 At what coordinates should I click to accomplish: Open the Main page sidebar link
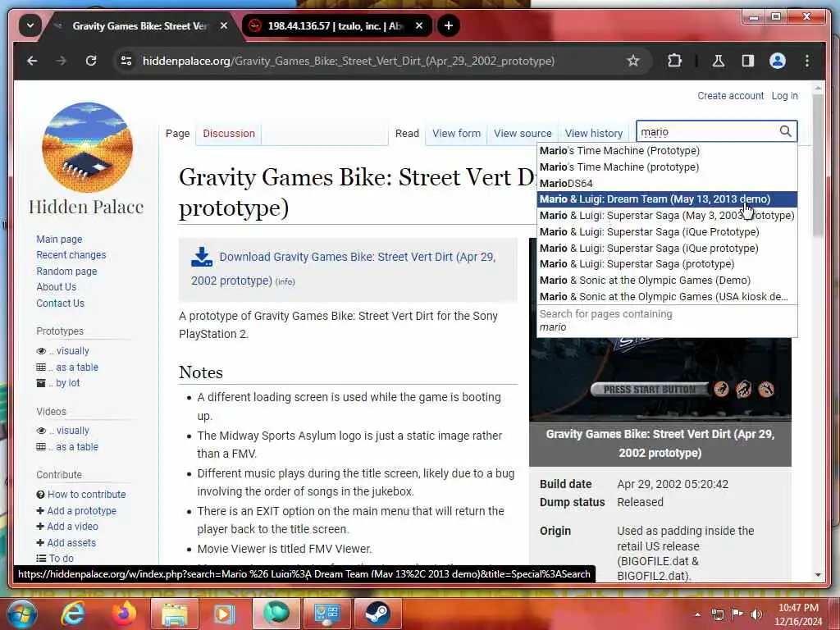click(x=59, y=240)
